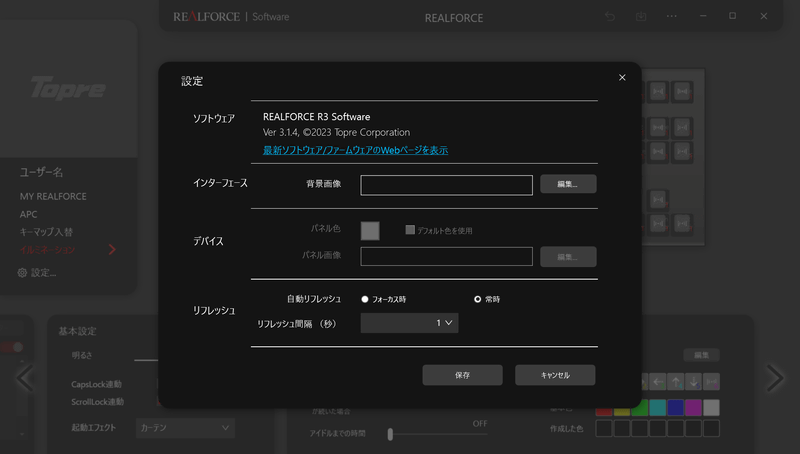Select フォーカス時 auto-refresh radio button
This screenshot has height=454, width=800.
click(365, 299)
